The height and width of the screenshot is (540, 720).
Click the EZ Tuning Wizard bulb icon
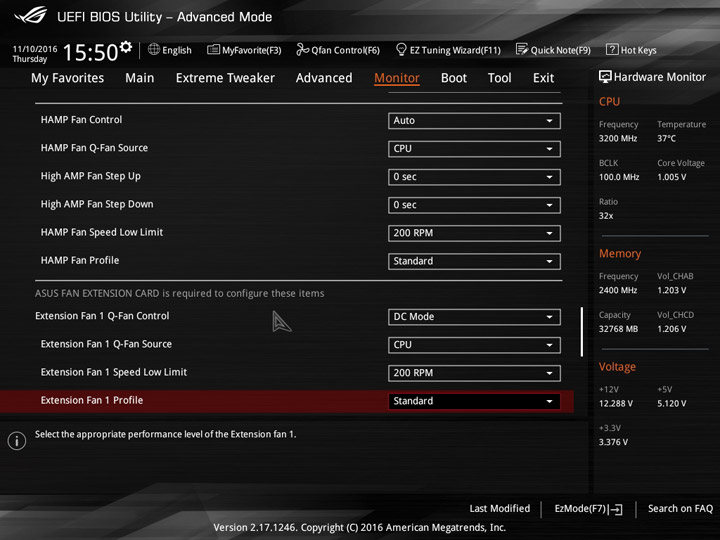(401, 49)
